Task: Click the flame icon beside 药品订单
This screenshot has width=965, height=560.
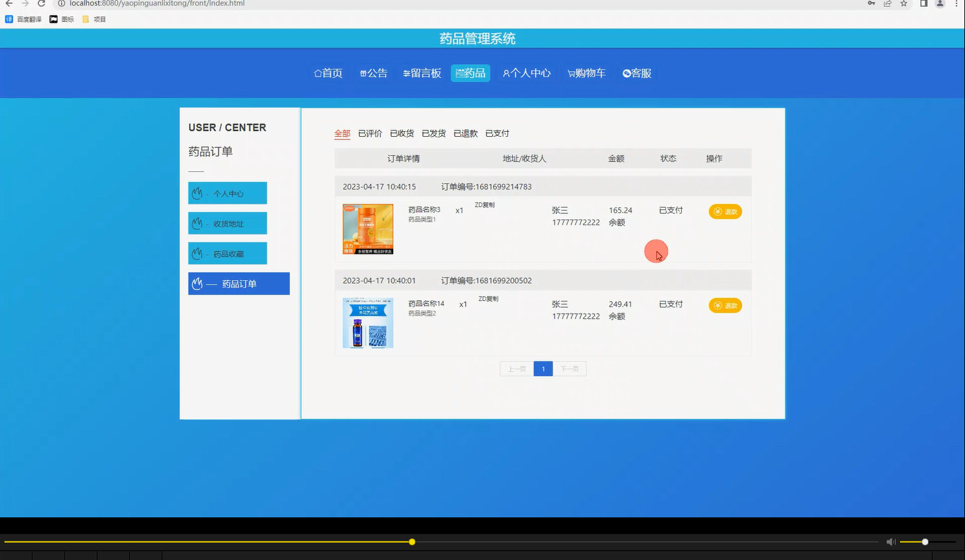Action: (x=197, y=283)
